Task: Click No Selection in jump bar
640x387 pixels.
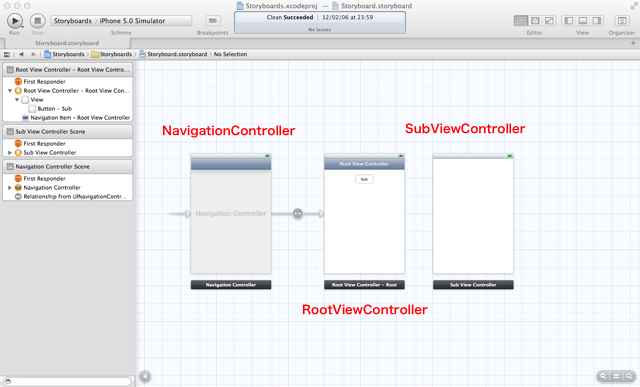Action: click(231, 54)
